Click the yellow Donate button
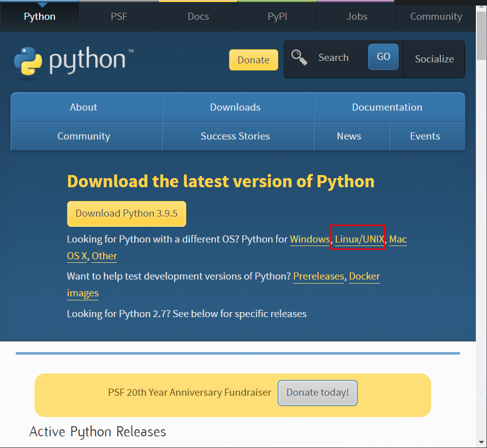The height and width of the screenshot is (448, 487). (x=253, y=60)
